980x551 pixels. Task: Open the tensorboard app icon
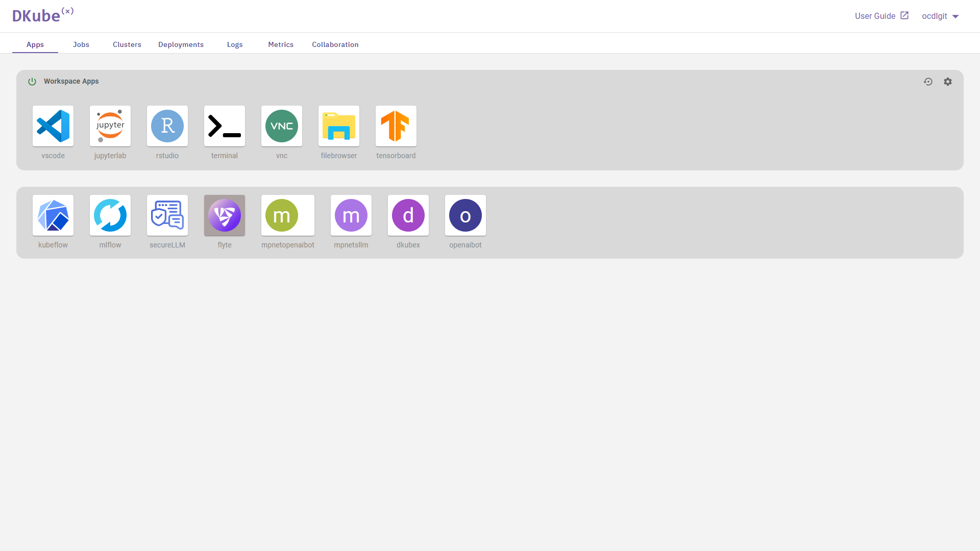click(x=396, y=126)
